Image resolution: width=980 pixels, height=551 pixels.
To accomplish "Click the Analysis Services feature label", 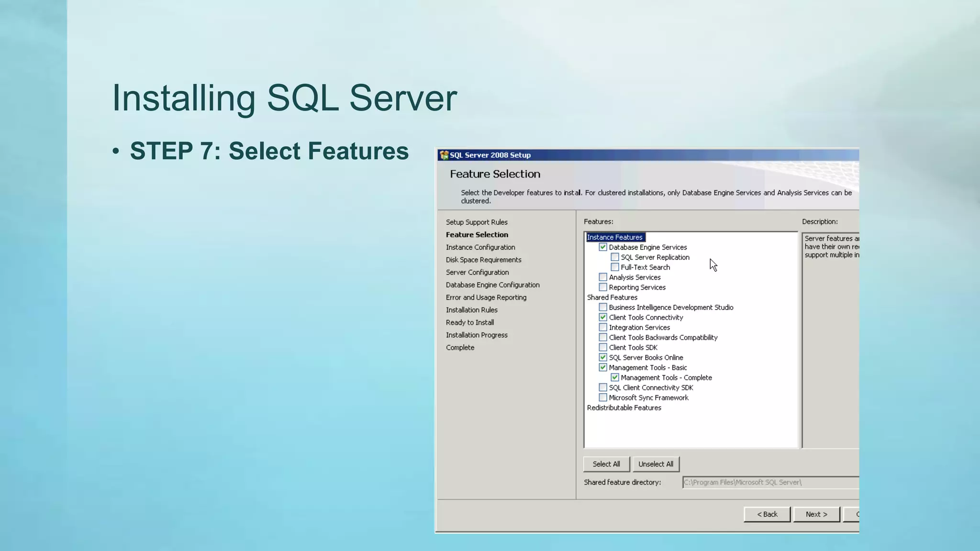I will coord(635,277).
